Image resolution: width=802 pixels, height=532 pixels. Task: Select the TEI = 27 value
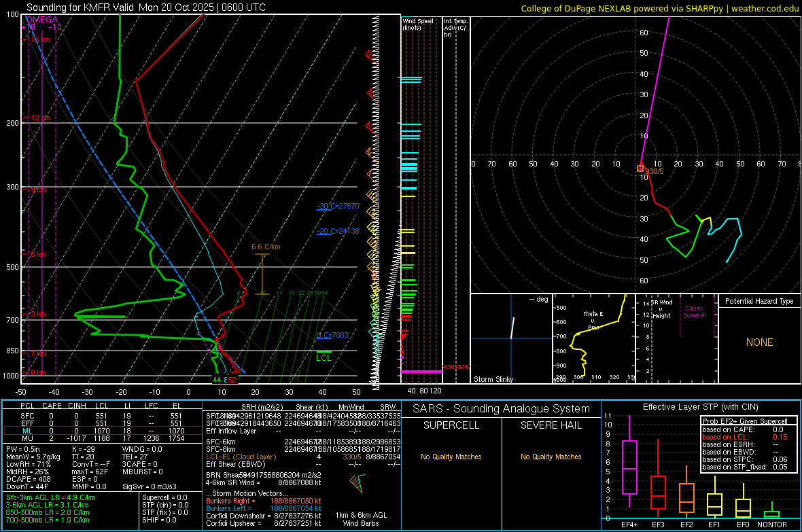click(x=135, y=457)
